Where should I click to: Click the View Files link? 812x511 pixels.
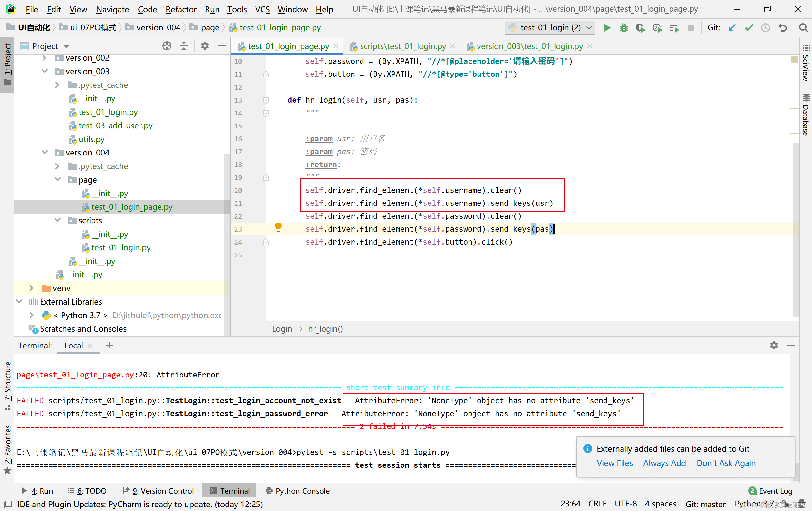[x=614, y=463]
